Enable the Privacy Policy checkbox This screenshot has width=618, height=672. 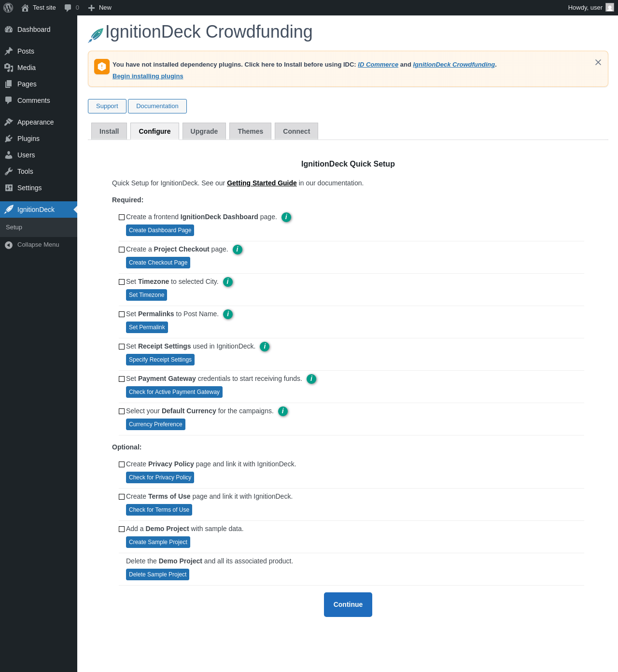tap(122, 464)
